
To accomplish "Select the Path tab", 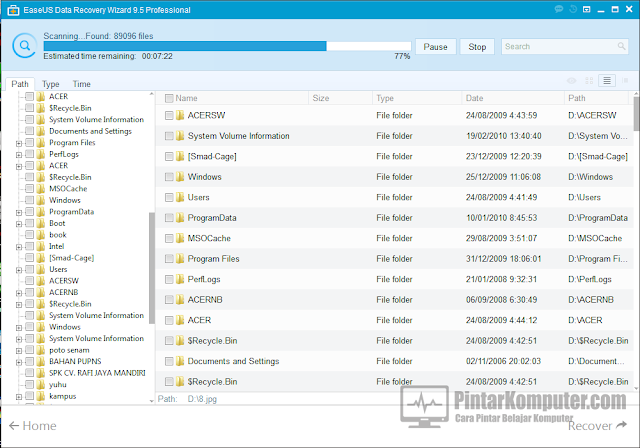I will [20, 84].
